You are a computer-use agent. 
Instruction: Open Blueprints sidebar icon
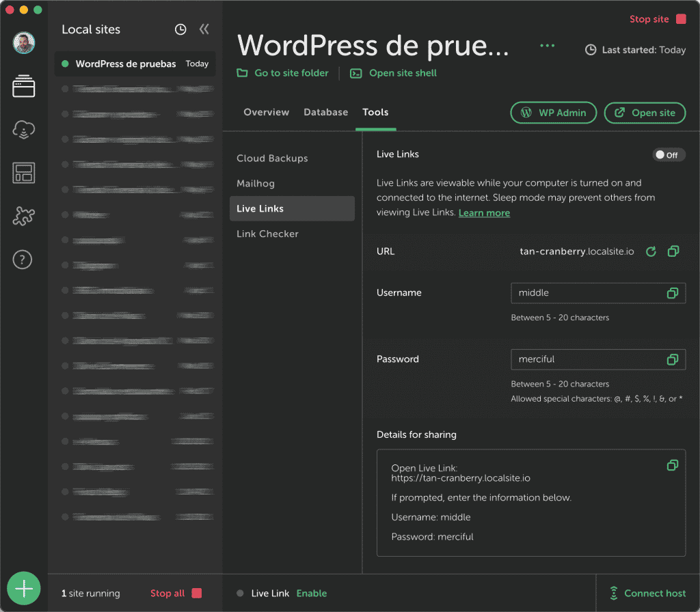click(x=24, y=173)
